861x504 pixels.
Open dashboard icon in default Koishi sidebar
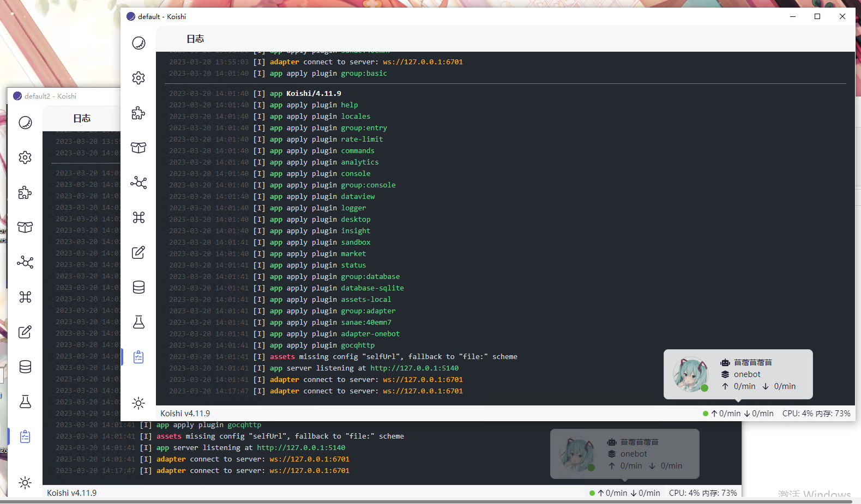click(139, 43)
